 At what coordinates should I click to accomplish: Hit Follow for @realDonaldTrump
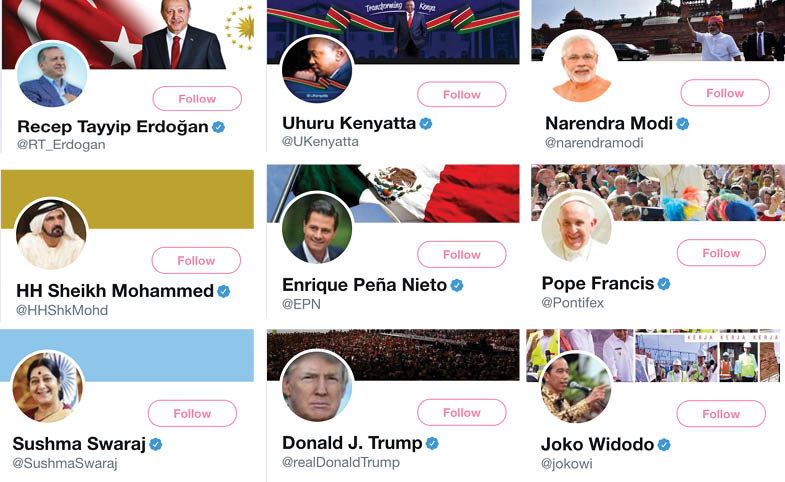(x=461, y=412)
